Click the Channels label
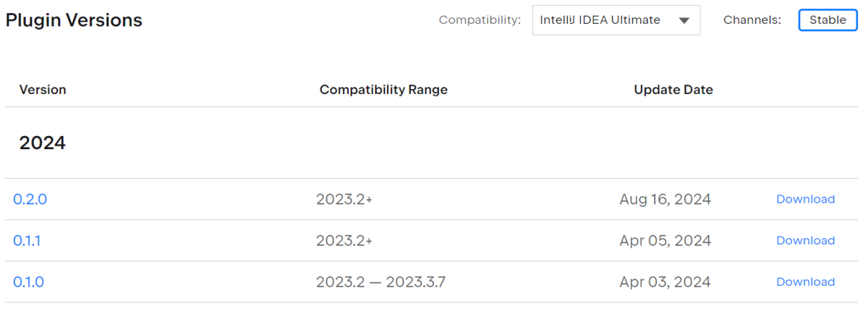The width and height of the screenshot is (868, 309). coord(752,20)
